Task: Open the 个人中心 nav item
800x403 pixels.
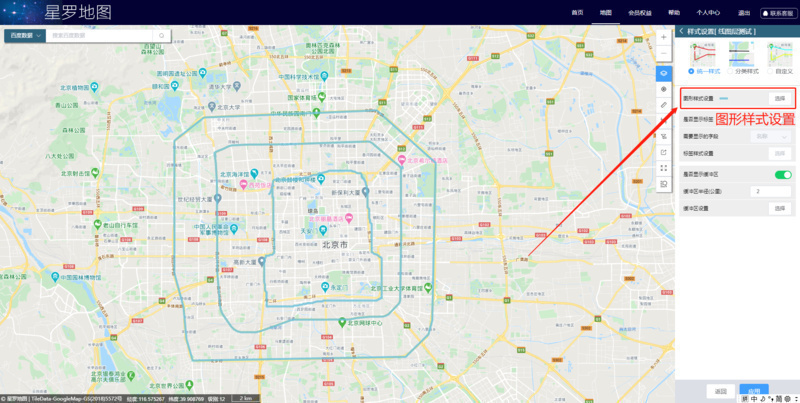Action: tap(708, 13)
